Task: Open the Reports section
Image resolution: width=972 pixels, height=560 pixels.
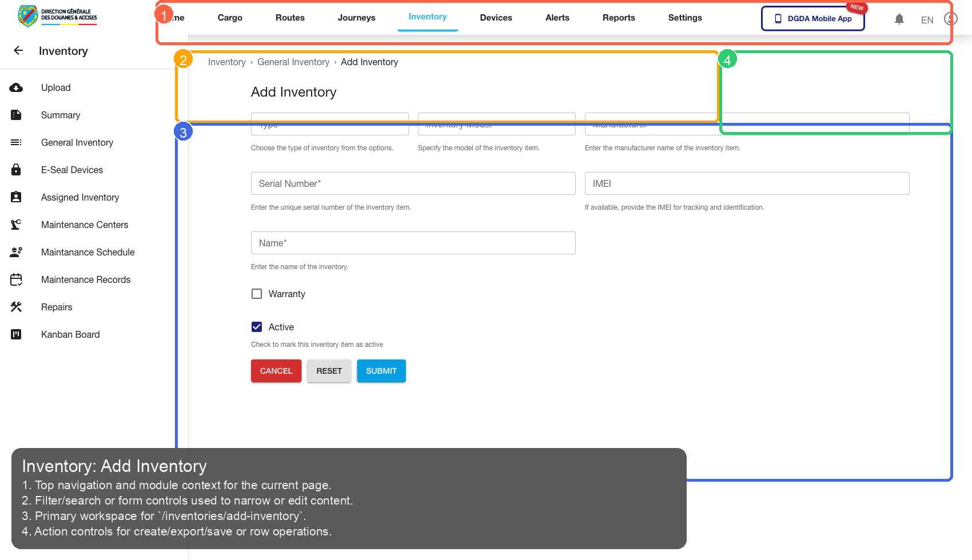Action: point(619,18)
